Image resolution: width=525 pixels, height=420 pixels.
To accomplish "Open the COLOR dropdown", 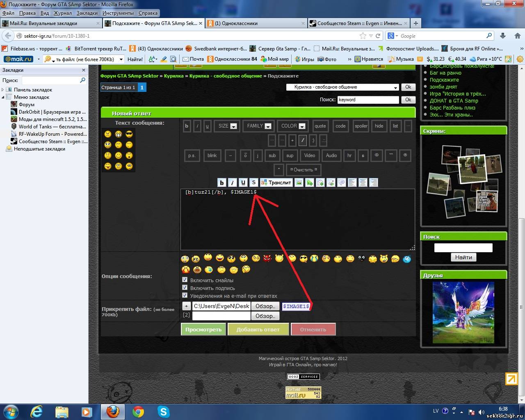I will (x=293, y=126).
